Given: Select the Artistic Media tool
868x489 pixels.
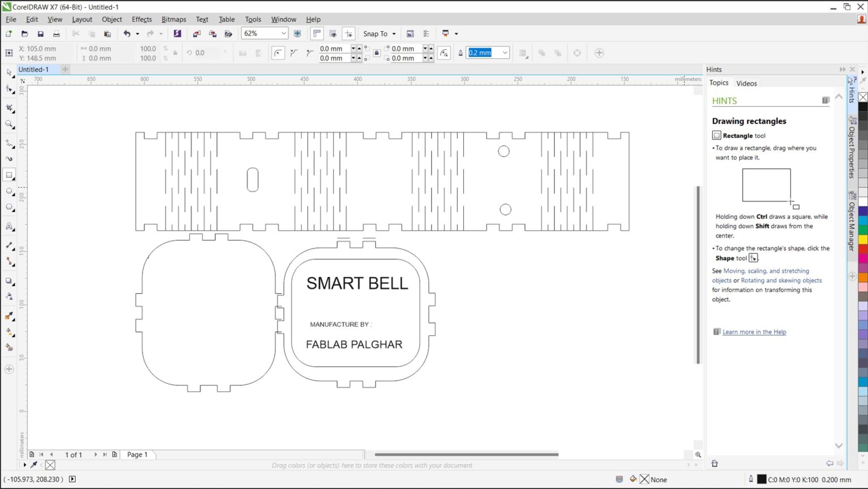Looking at the screenshot, I should tap(9, 159).
